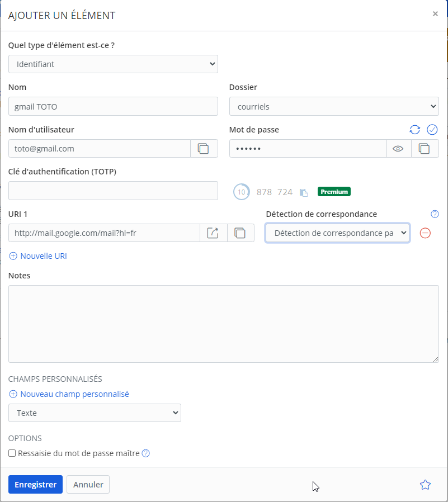Enable Ressaisie du mot de passe maître checkbox
Screen dimensions: 448x502
click(x=12, y=453)
